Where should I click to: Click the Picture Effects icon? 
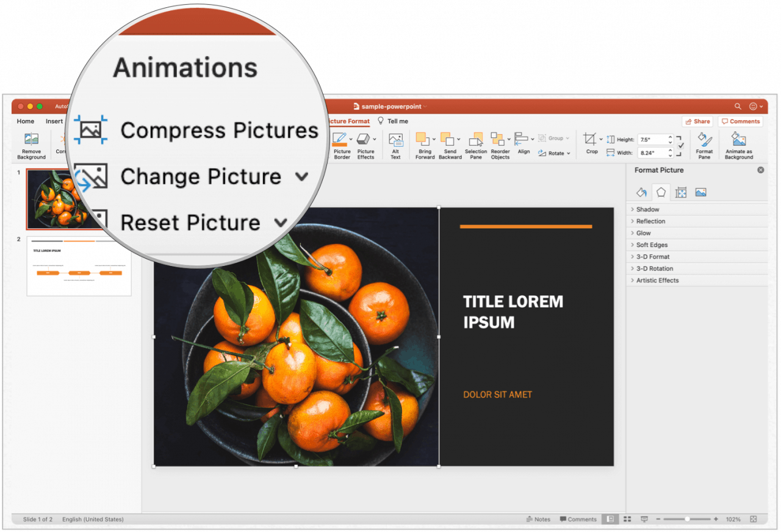pos(364,140)
